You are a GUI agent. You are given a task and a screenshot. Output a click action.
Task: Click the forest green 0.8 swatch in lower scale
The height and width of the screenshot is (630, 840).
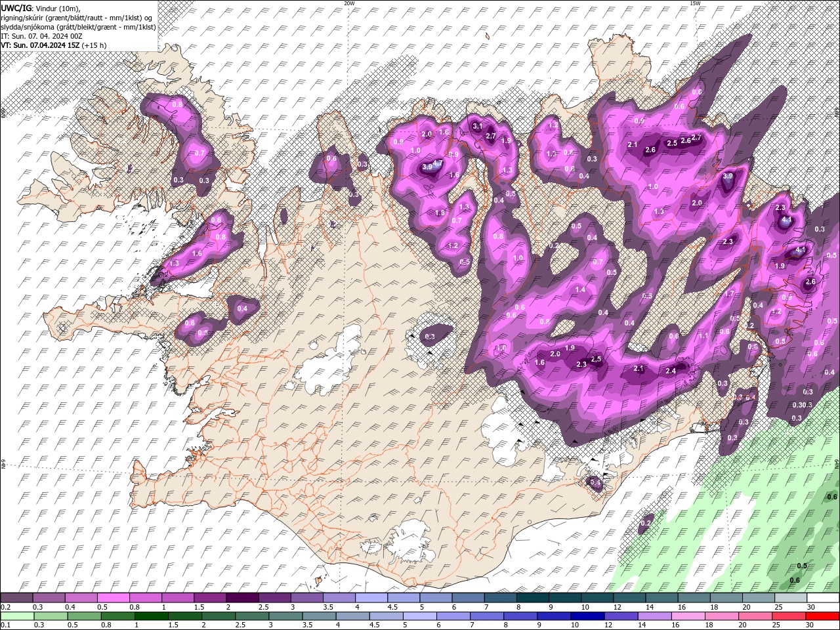click(117, 616)
